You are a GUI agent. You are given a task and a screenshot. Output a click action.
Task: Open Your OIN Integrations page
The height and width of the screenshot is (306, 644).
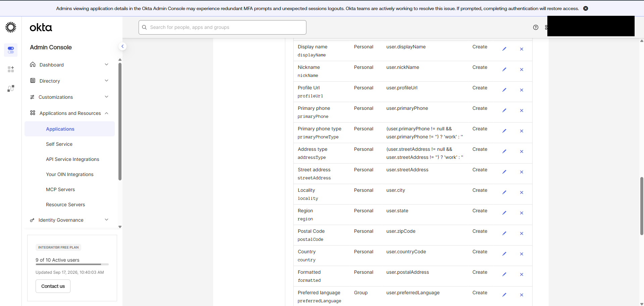point(69,174)
